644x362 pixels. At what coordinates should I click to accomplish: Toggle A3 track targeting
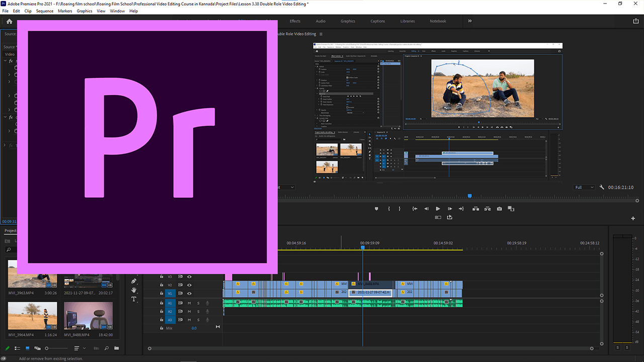(170, 320)
